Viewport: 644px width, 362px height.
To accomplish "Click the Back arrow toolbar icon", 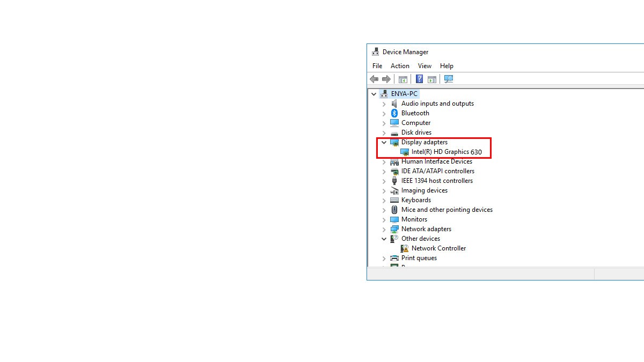I will coord(374,79).
